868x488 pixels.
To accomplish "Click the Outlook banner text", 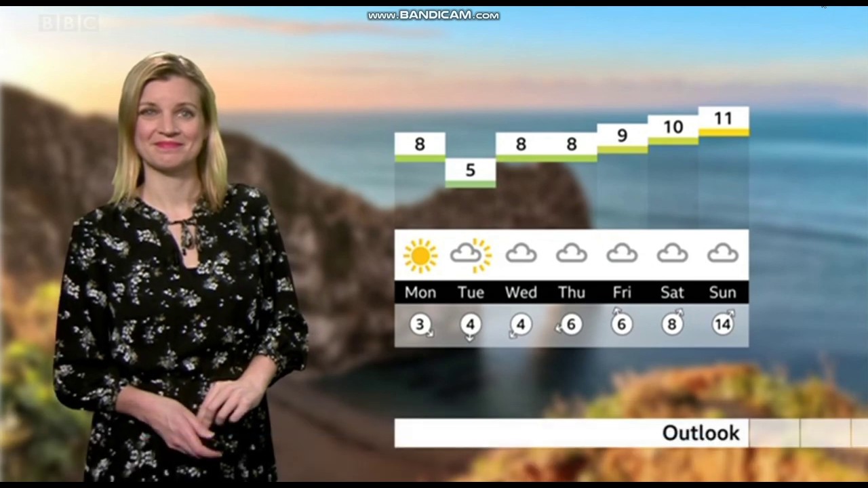I will (x=701, y=433).
